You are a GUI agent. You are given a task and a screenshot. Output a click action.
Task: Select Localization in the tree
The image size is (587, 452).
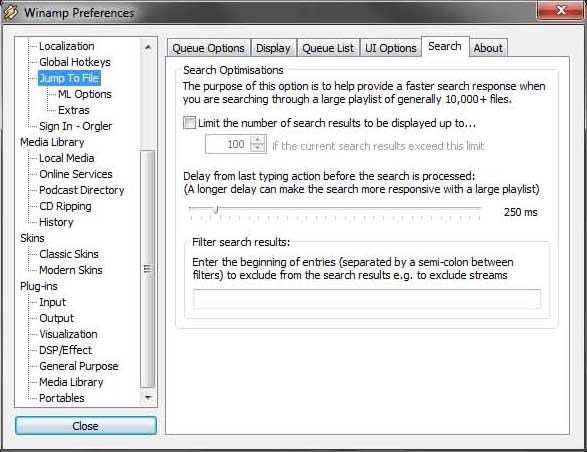[67, 46]
